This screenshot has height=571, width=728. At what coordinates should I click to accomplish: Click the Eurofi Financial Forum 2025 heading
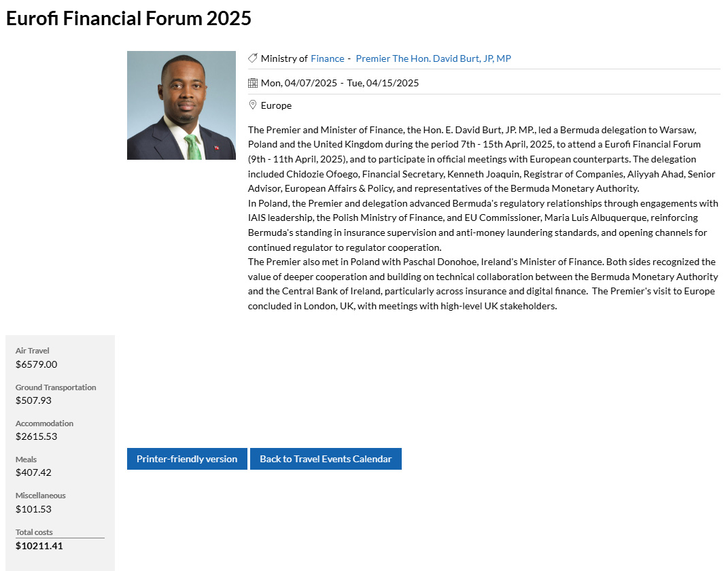point(129,18)
